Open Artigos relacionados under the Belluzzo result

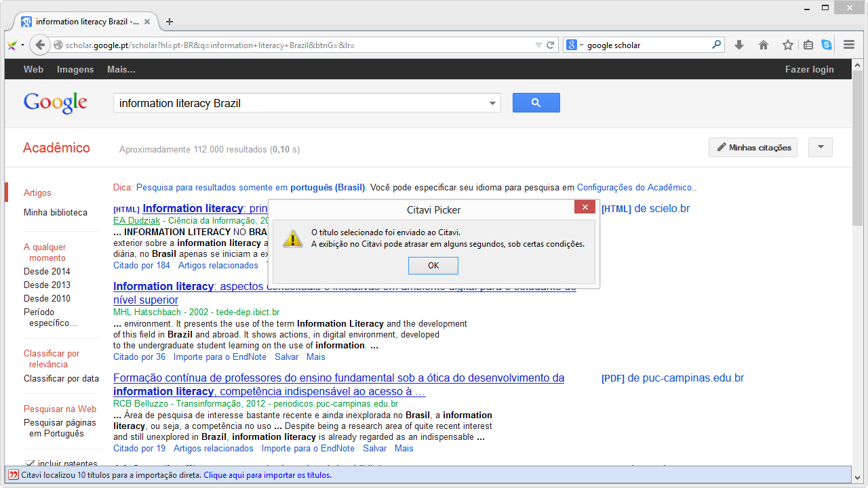click(214, 448)
